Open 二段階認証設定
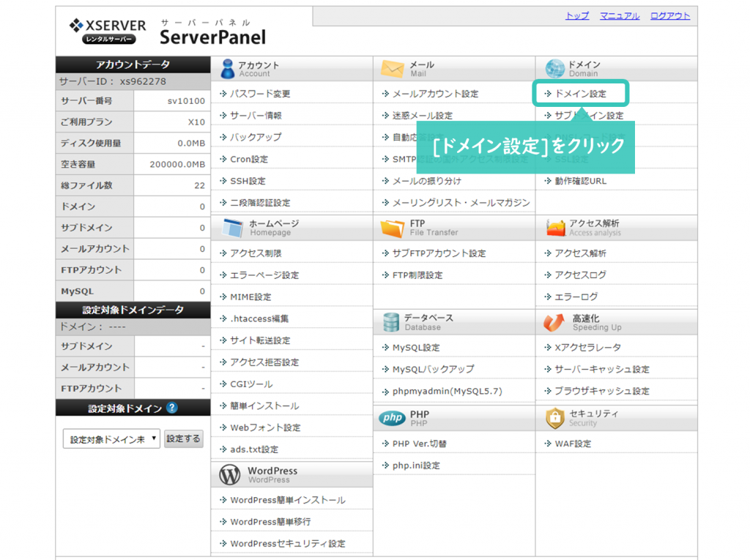 260,203
